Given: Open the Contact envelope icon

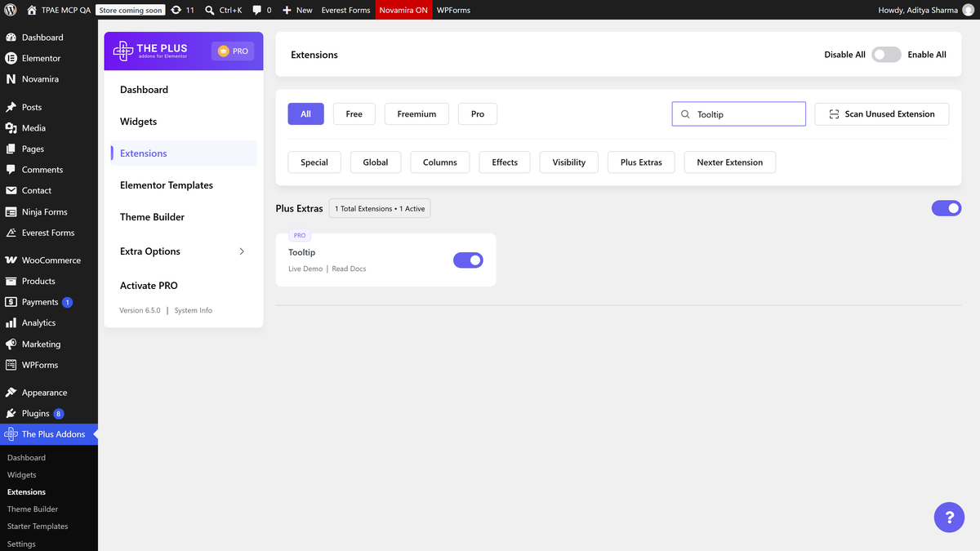Looking at the screenshot, I should 11,190.
